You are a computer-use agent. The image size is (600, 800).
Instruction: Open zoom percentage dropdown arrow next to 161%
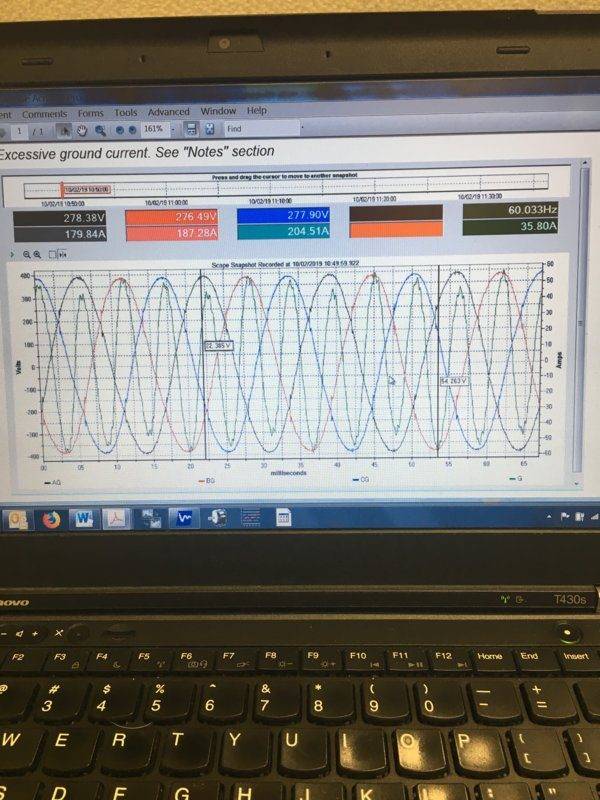[x=172, y=130]
